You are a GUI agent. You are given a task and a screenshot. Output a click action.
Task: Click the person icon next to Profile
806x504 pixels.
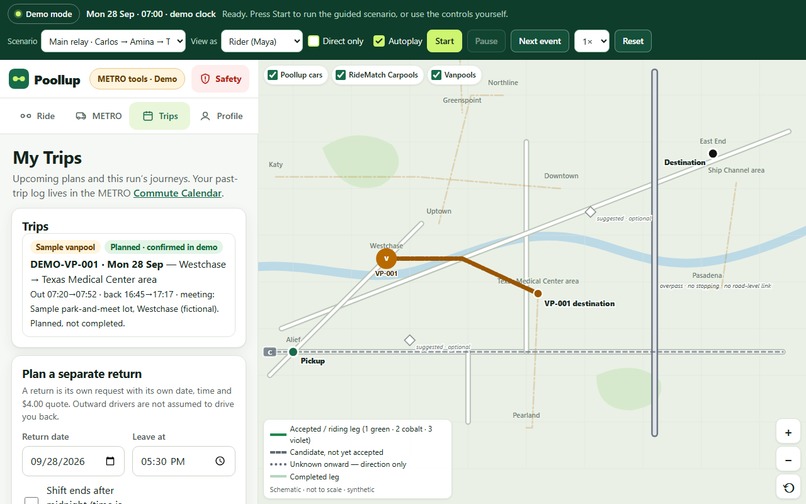coord(205,116)
